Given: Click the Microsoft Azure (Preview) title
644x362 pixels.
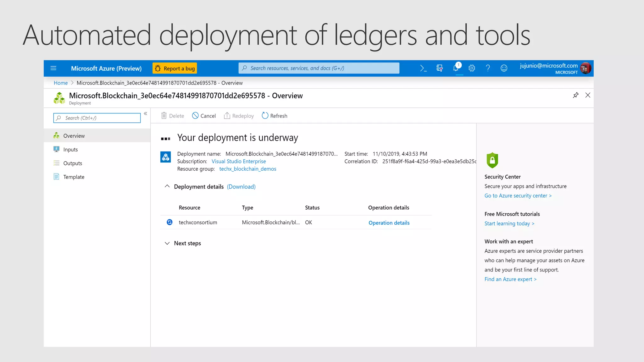Looking at the screenshot, I should tap(106, 69).
